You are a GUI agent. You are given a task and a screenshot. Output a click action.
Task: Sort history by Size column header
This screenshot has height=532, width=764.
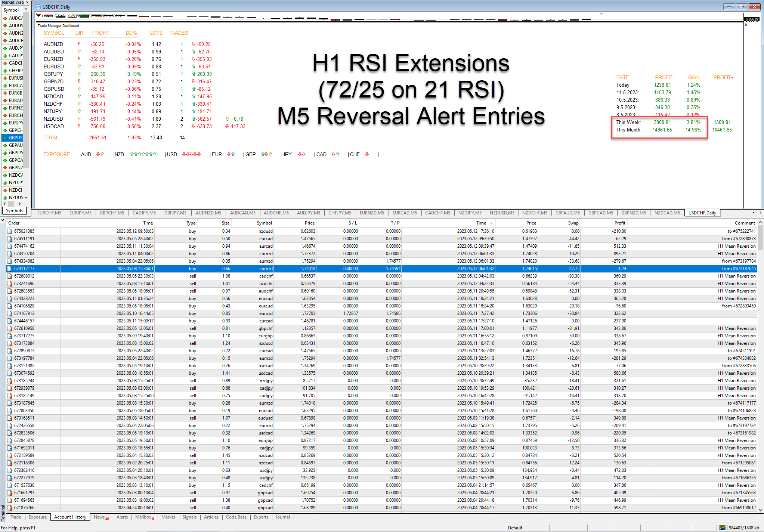tap(214, 223)
